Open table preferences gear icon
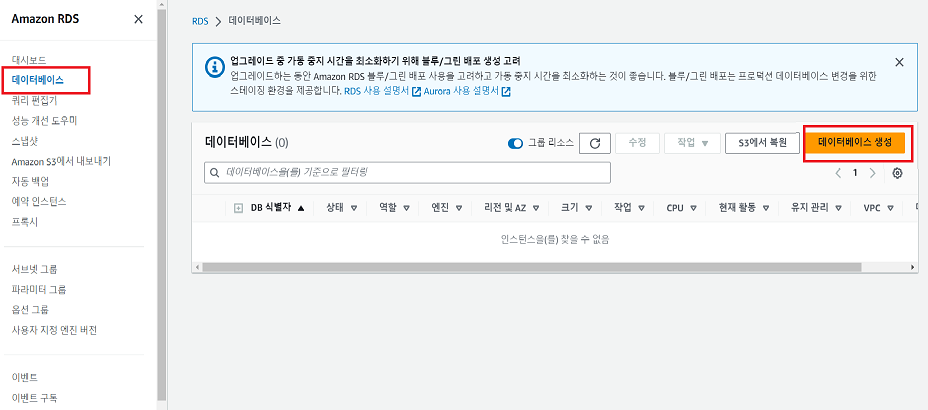Viewport: 928px width, 410px height. (897, 173)
